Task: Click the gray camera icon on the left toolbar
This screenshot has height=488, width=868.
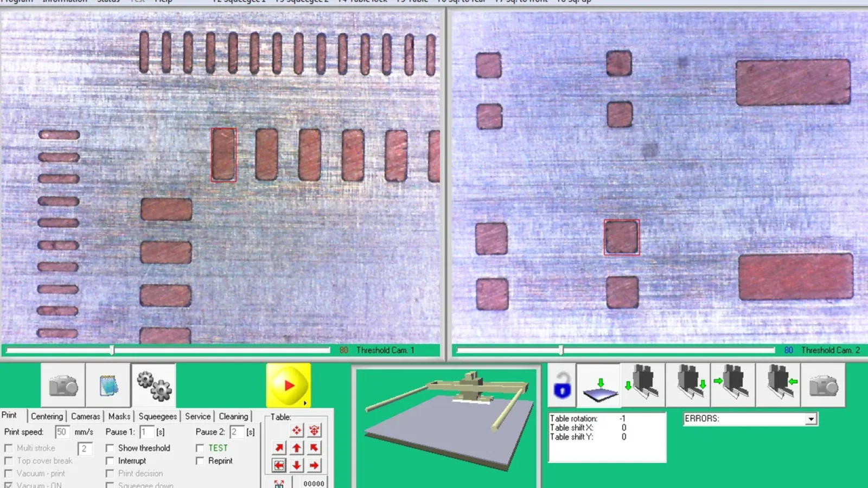Action: pyautogui.click(x=63, y=386)
